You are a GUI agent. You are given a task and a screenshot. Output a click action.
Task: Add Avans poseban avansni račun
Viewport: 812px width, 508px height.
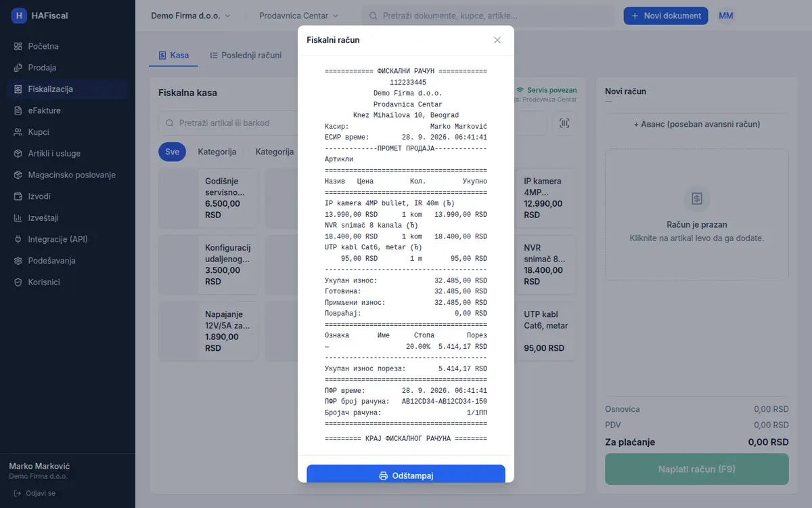[x=697, y=125]
